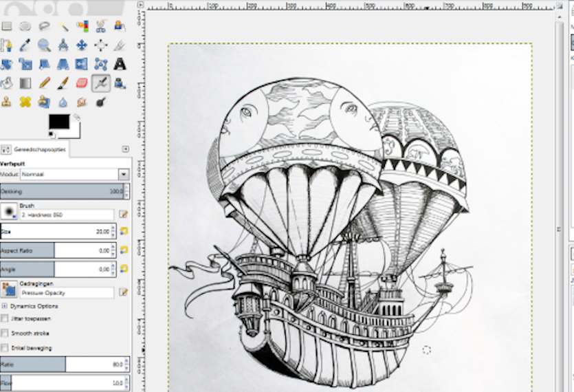The width and height of the screenshot is (574, 392).
Task: Select the Text tool
Action: pos(120,65)
